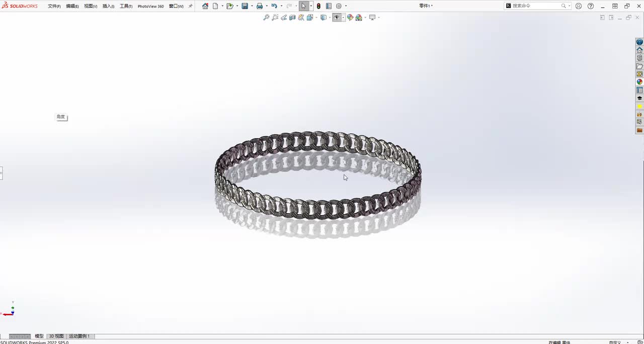Open SOLIDWORKS Resources home tab

(639, 50)
